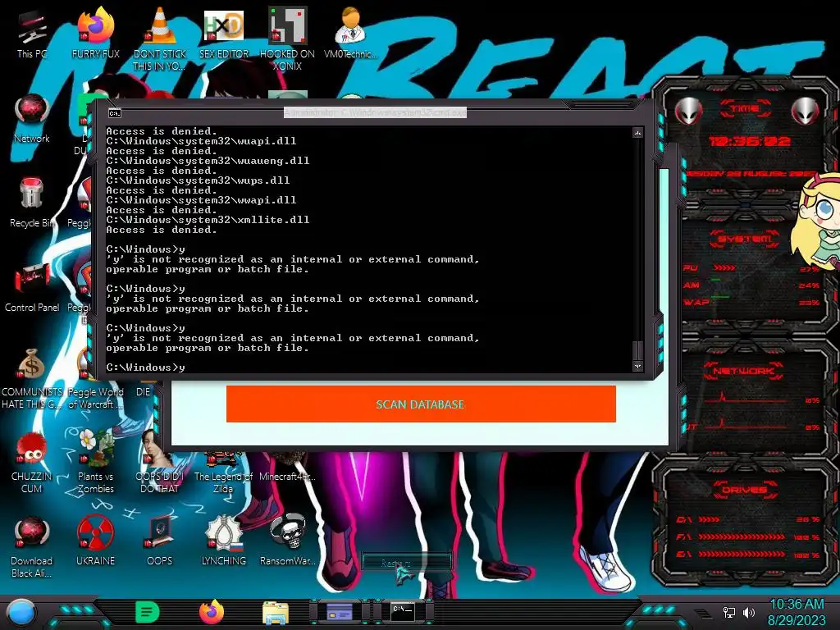
Task: Click the left alien head on widget
Action: [x=688, y=112]
